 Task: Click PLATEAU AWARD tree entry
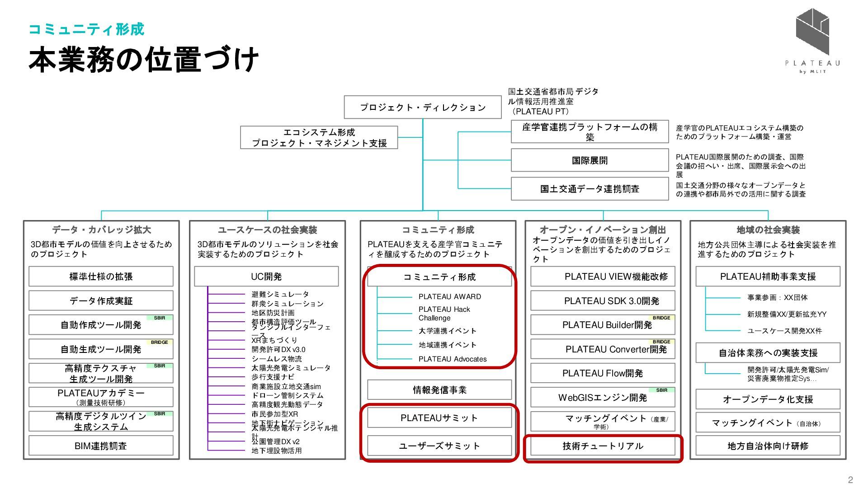(x=449, y=297)
